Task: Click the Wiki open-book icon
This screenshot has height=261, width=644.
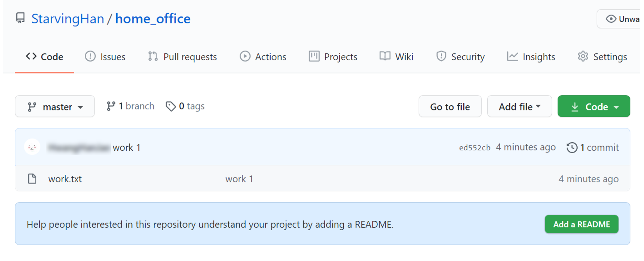Action: tap(385, 56)
